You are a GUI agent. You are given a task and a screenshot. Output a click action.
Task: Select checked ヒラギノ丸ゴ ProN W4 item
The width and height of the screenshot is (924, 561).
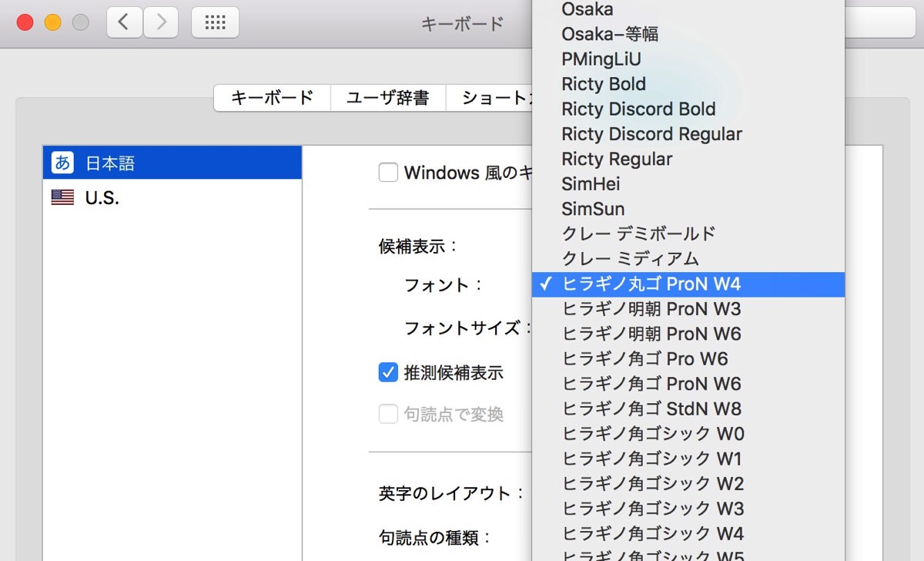688,284
